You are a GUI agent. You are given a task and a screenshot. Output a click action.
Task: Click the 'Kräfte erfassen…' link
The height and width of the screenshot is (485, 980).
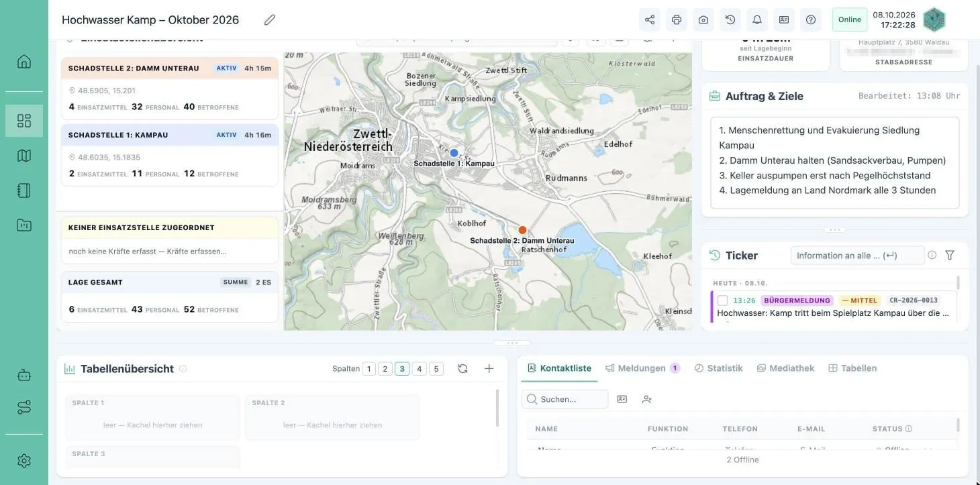196,252
